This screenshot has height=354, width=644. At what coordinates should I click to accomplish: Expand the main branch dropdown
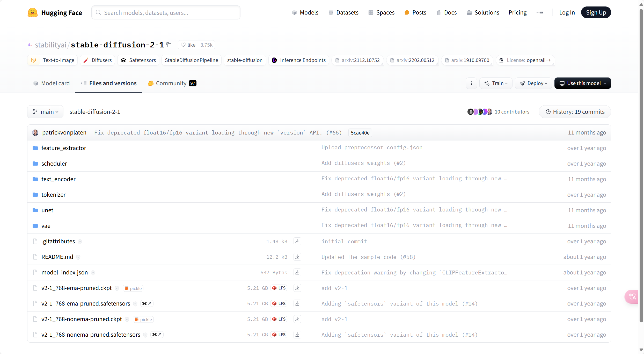[45, 112]
